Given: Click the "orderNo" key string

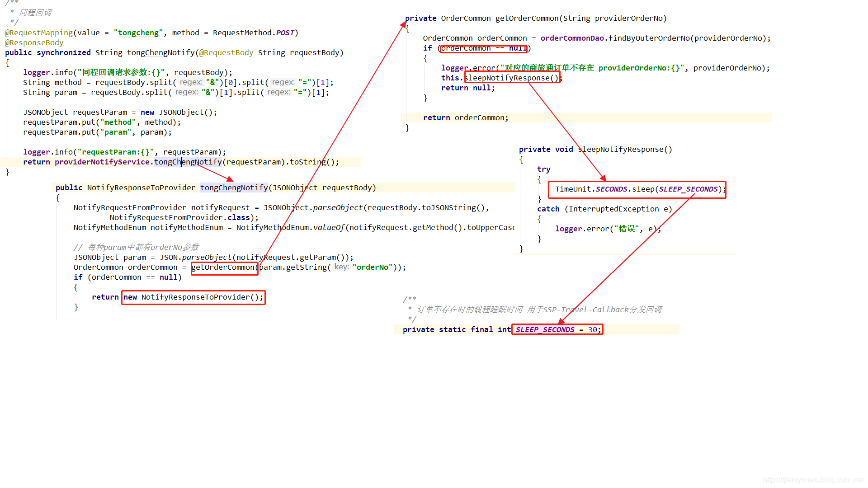Looking at the screenshot, I should 373,267.
